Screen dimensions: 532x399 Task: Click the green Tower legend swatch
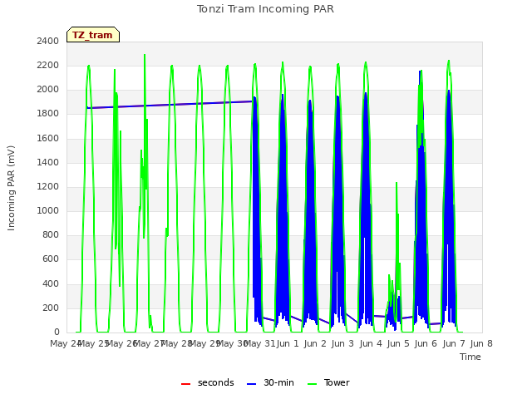point(312,384)
